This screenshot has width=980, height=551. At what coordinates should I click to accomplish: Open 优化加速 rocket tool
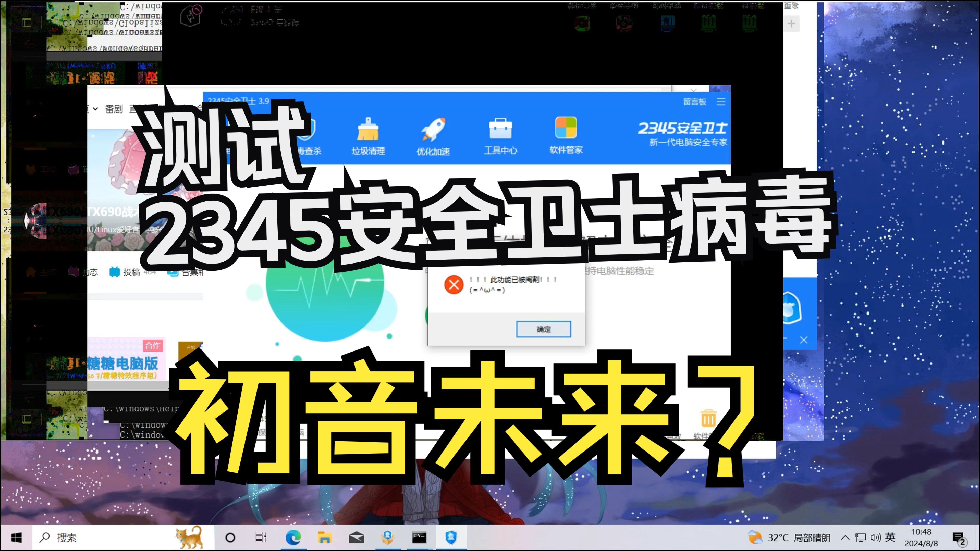coord(433,136)
